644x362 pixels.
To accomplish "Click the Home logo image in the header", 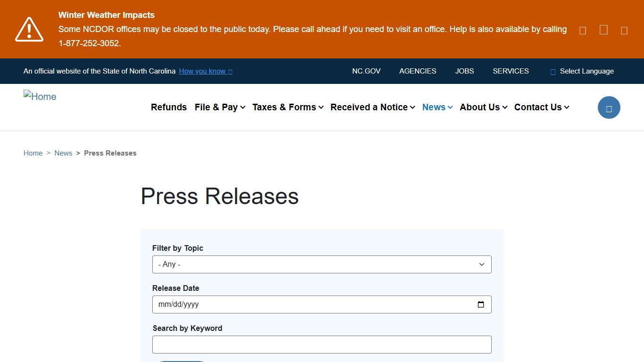I will (40, 96).
